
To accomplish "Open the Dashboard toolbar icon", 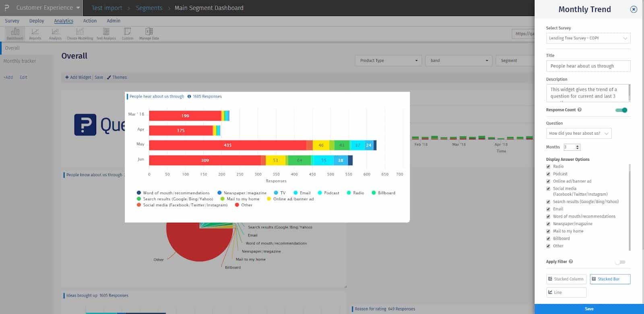I will click(15, 34).
